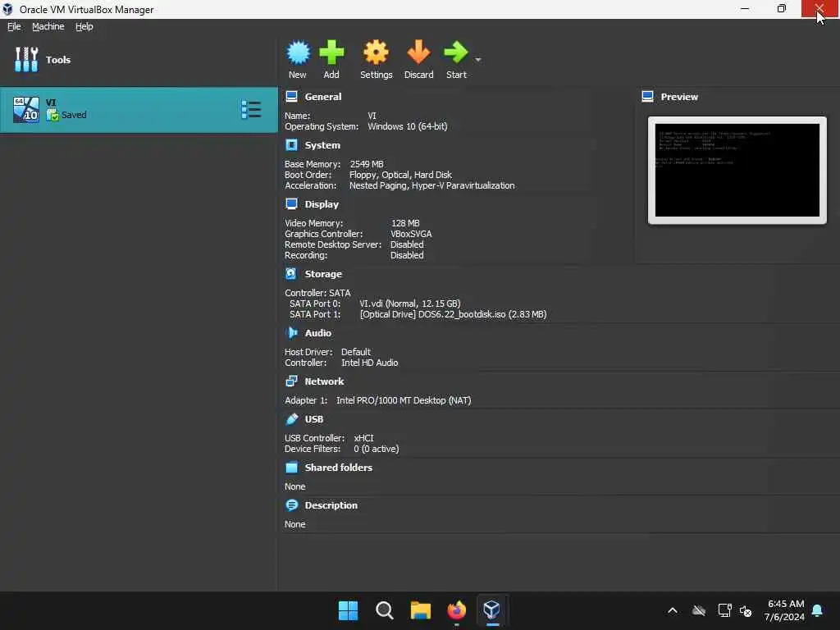
Task: Click the VirtualBox taskbar icon
Action: point(492,610)
